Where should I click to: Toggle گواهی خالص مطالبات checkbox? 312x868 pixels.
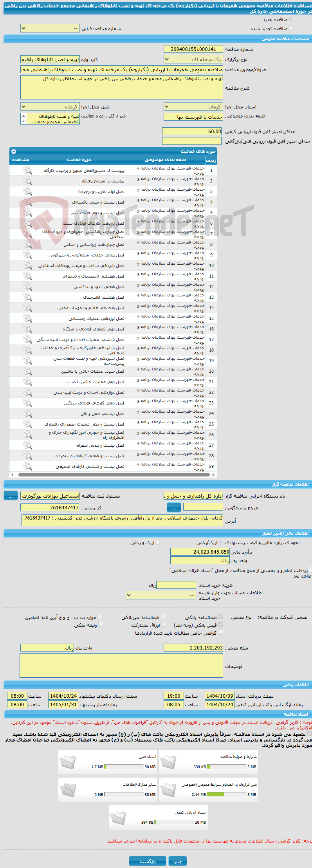(221, 632)
